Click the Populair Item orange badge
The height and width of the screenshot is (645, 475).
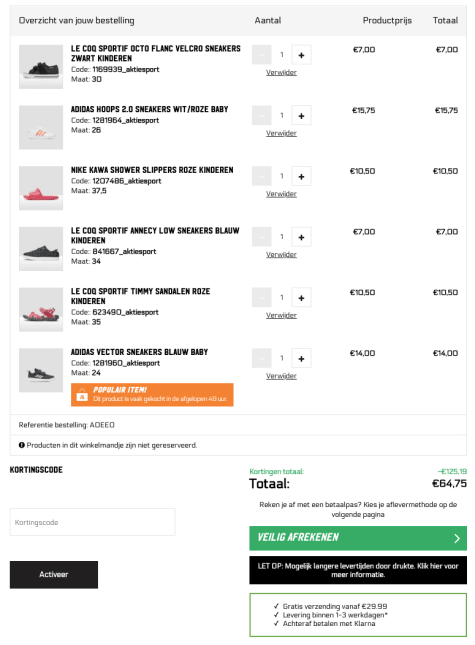(x=152, y=394)
